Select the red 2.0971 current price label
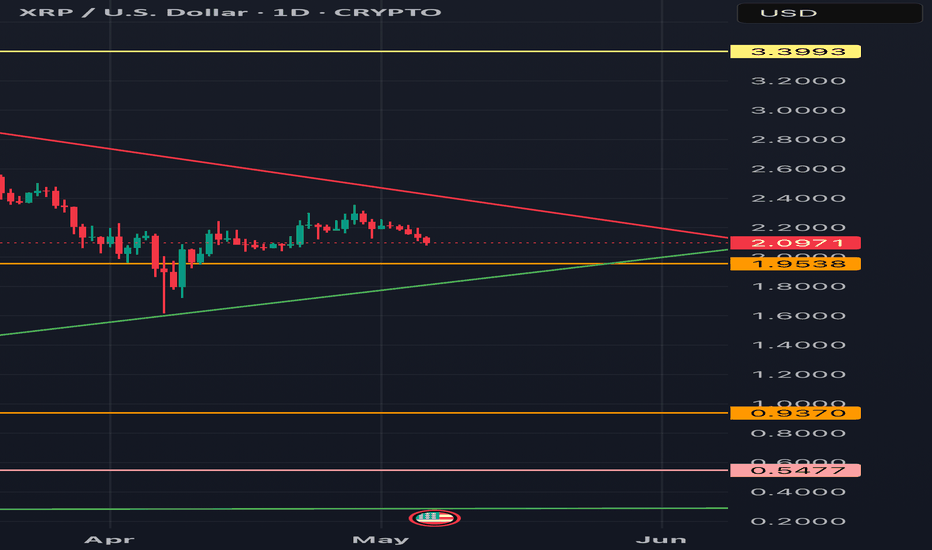Viewport: 932px width, 550px height. [x=795, y=243]
